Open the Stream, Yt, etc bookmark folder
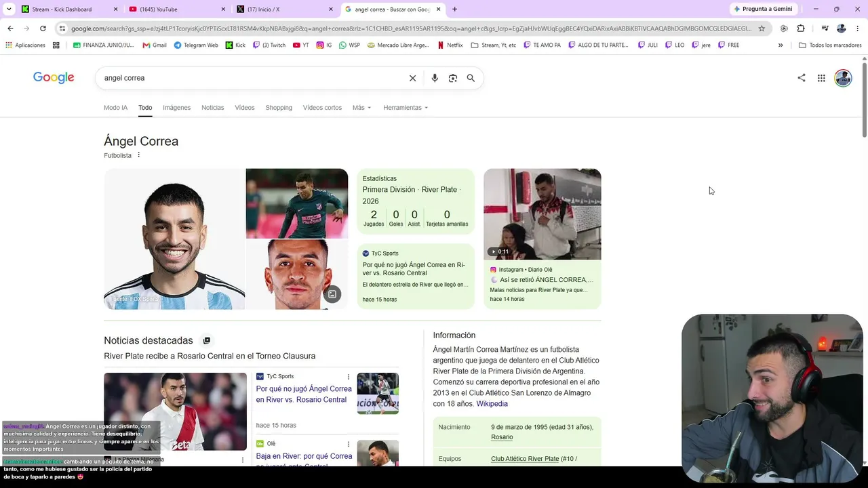The height and width of the screenshot is (488, 868). coord(494,45)
